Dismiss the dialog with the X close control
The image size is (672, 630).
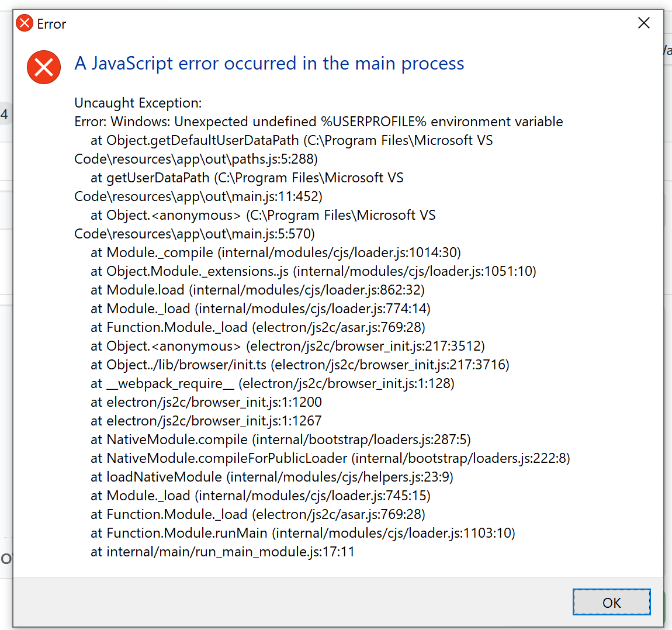tap(643, 23)
